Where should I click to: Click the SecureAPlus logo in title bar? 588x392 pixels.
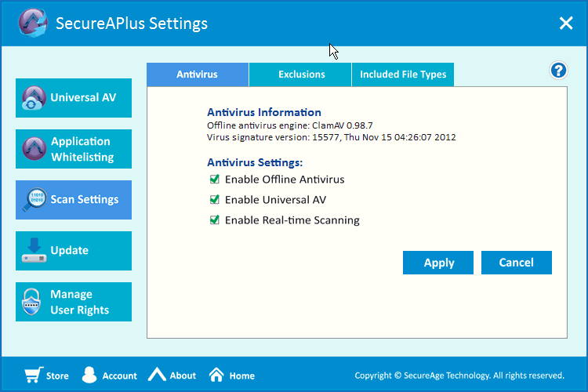point(34,24)
